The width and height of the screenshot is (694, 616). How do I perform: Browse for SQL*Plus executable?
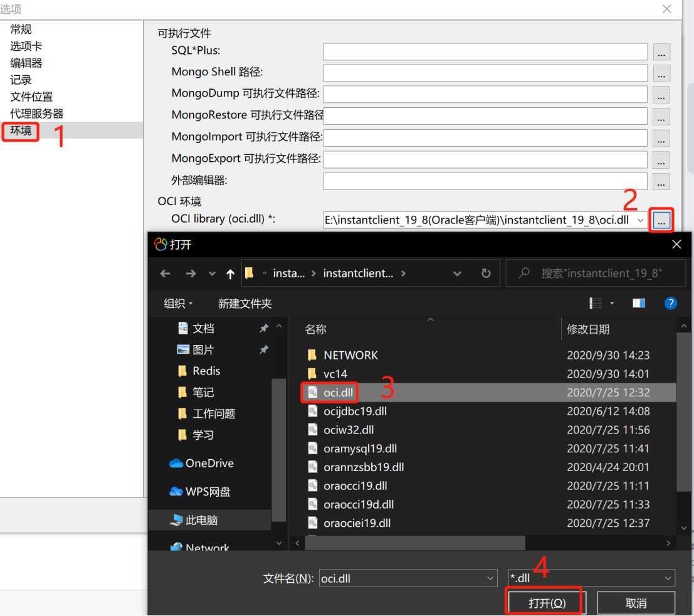[661, 52]
